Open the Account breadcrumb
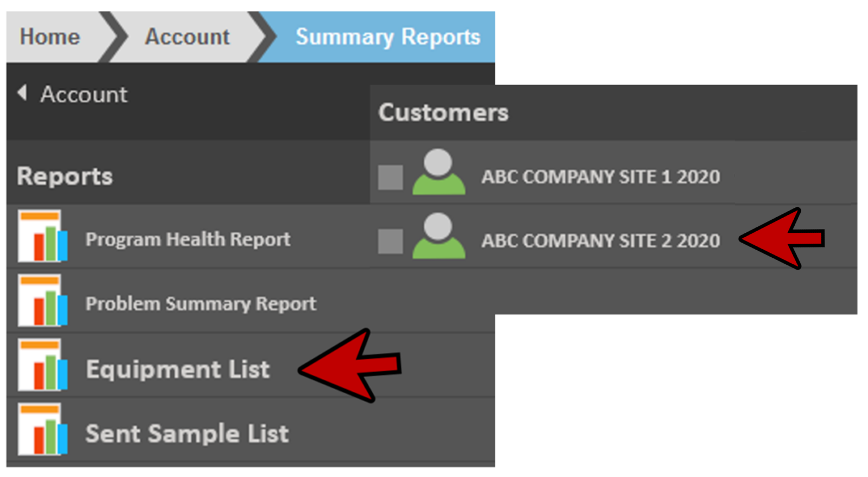Screen dimensions: 868x477 187,37
